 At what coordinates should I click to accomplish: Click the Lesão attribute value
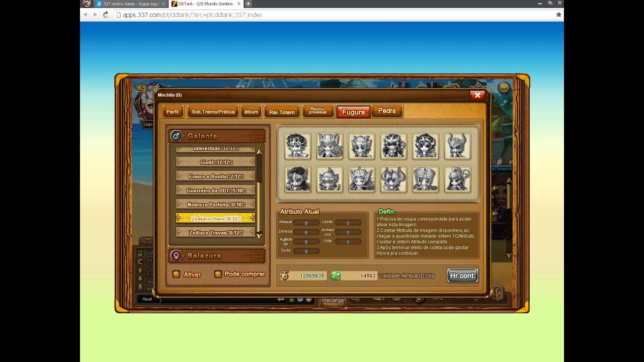click(348, 223)
